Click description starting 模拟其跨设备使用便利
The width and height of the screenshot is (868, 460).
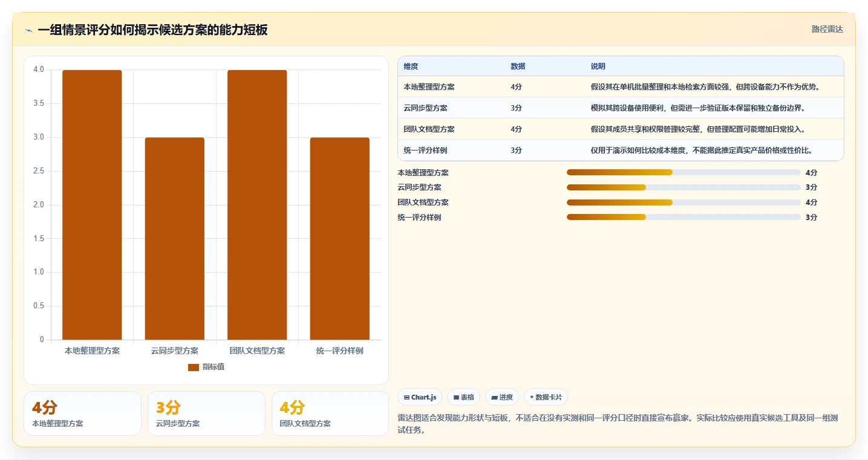point(697,108)
